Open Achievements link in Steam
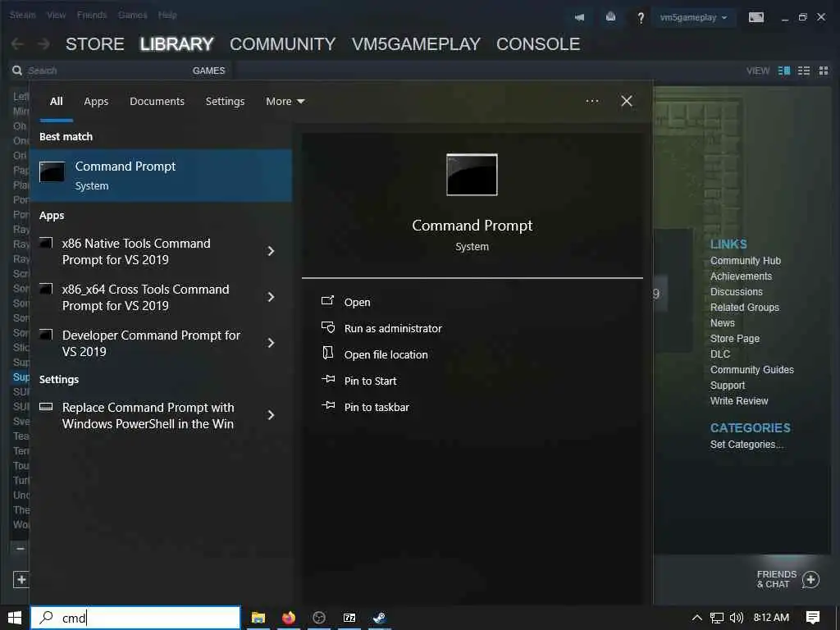This screenshot has height=630, width=840. click(741, 276)
